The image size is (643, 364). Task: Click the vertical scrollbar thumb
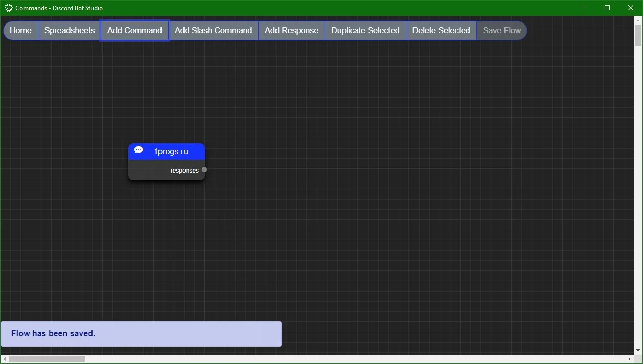point(638,35)
